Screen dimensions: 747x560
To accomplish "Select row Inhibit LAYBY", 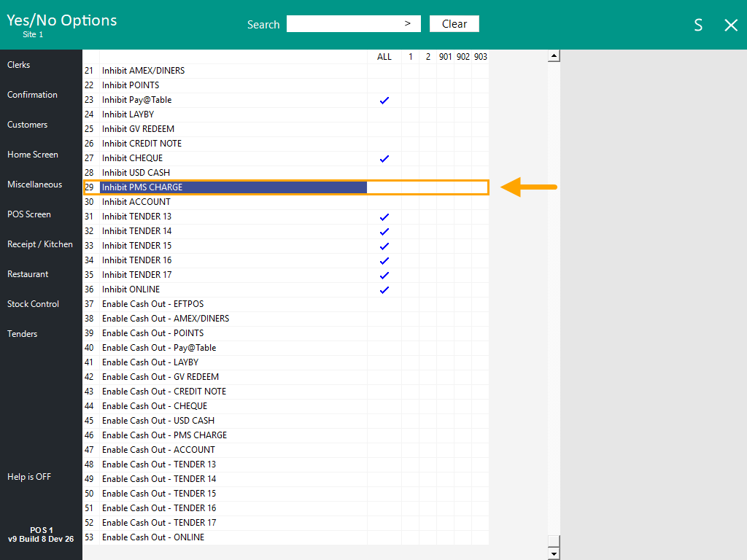I will tap(286, 114).
